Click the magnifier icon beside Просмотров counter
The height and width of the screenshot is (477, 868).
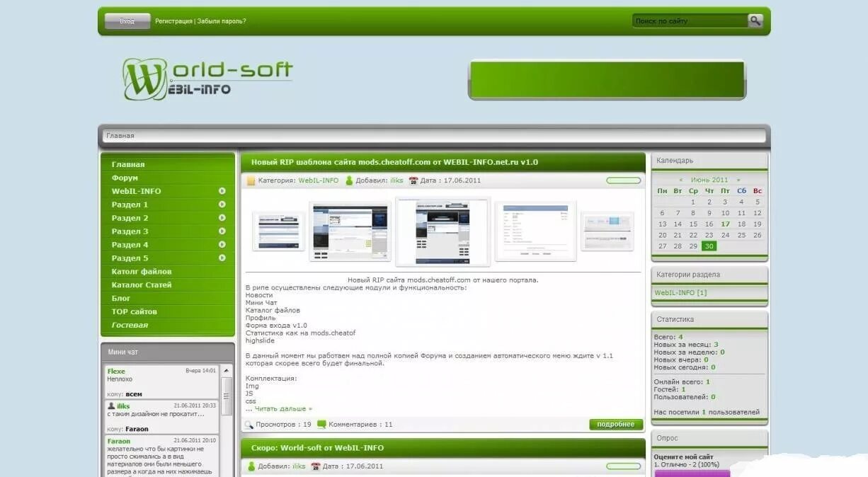[248, 424]
